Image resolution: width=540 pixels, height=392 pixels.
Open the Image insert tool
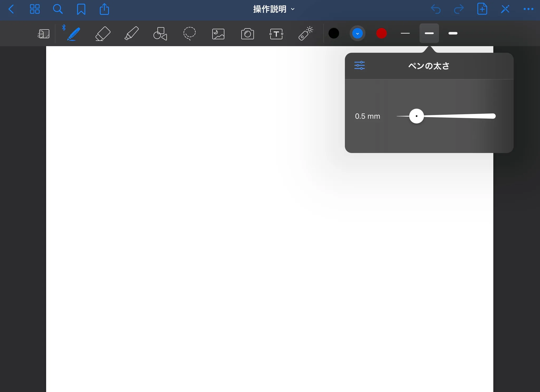click(218, 34)
